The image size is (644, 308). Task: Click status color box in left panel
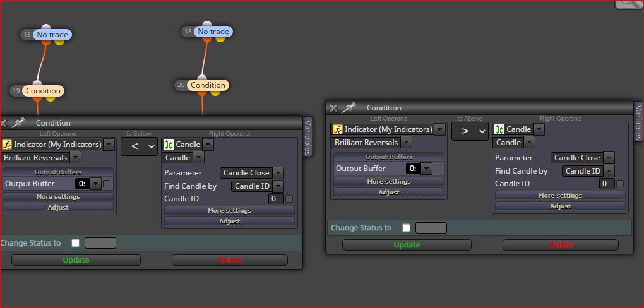100,243
